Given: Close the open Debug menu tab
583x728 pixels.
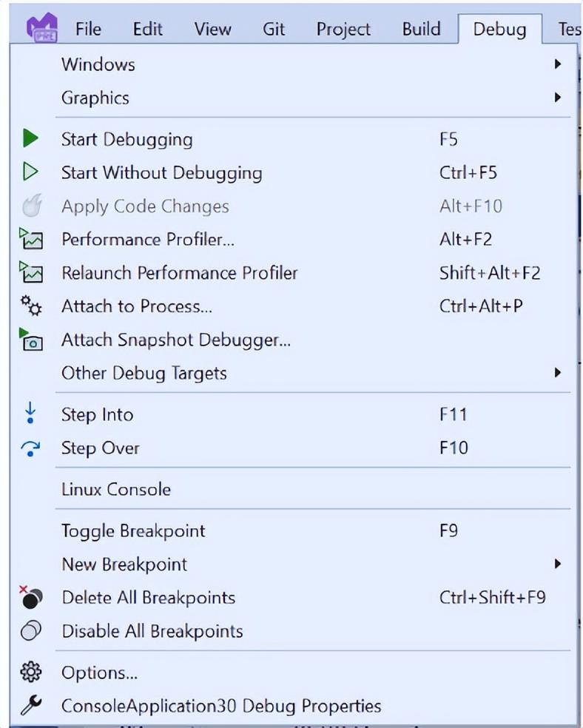Looking at the screenshot, I should pos(500,30).
